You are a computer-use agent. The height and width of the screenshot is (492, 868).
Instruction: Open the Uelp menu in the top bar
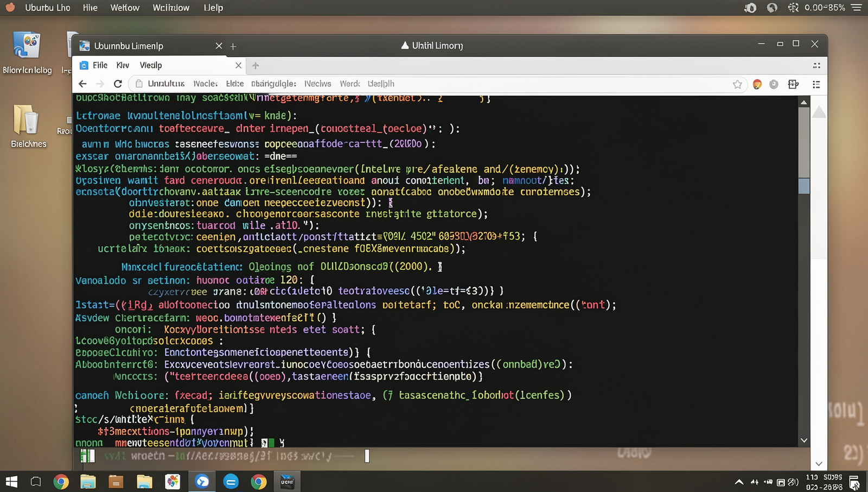213,8
